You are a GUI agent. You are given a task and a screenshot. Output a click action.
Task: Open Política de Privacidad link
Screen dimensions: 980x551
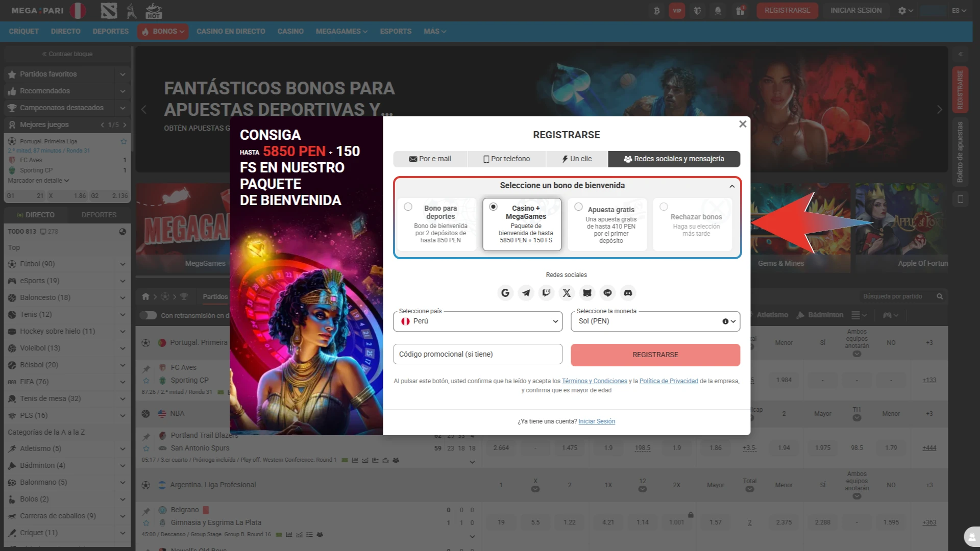669,381
